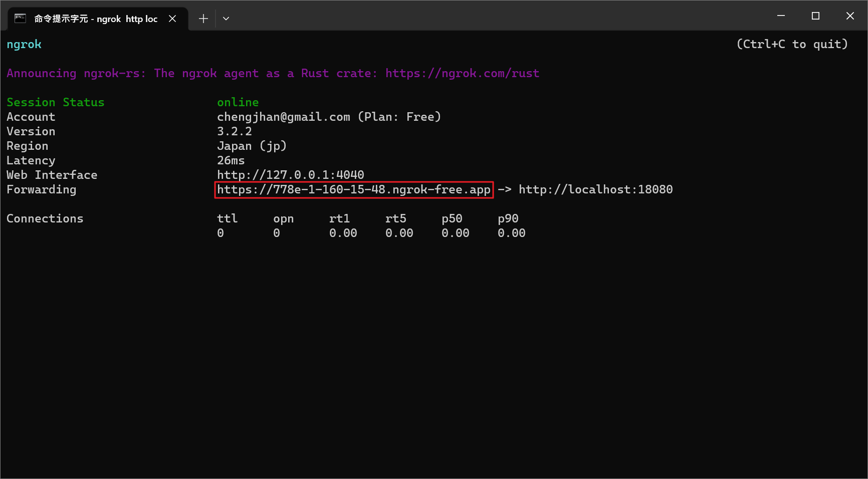868x479 pixels.
Task: Click the http://localhost:18080 address
Action: tap(596, 189)
